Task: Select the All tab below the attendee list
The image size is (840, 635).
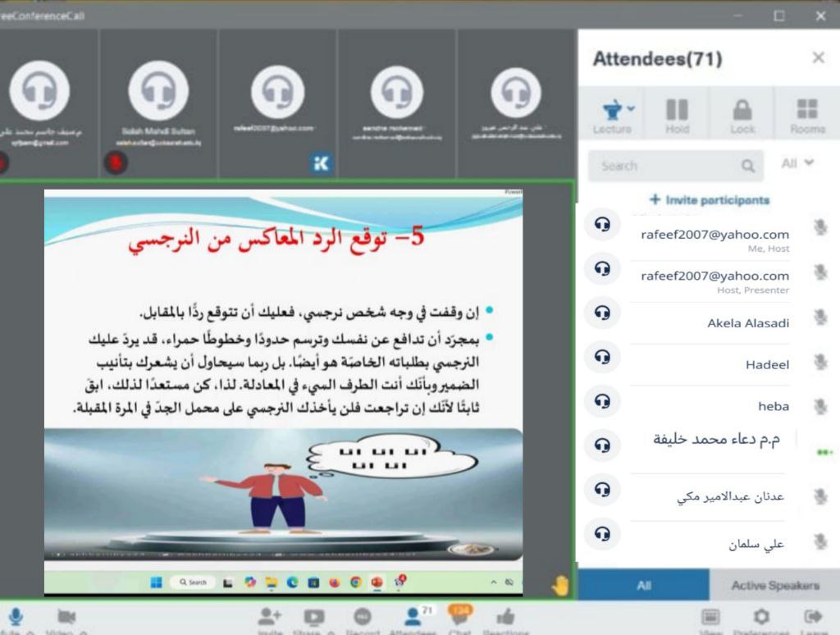Action: [644, 585]
